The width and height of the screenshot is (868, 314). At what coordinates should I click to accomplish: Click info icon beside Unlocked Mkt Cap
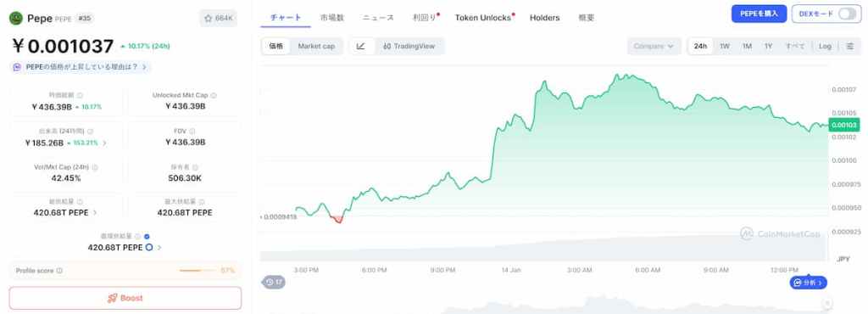click(x=214, y=95)
